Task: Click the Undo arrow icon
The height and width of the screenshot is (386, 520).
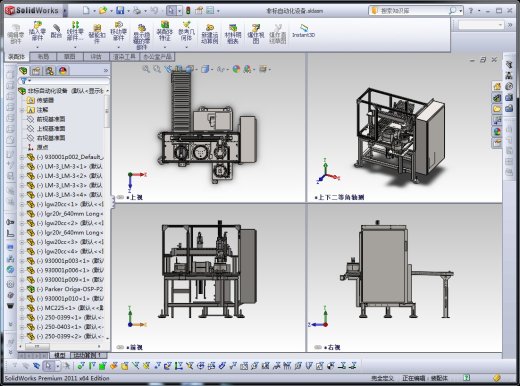Action: 154,10
